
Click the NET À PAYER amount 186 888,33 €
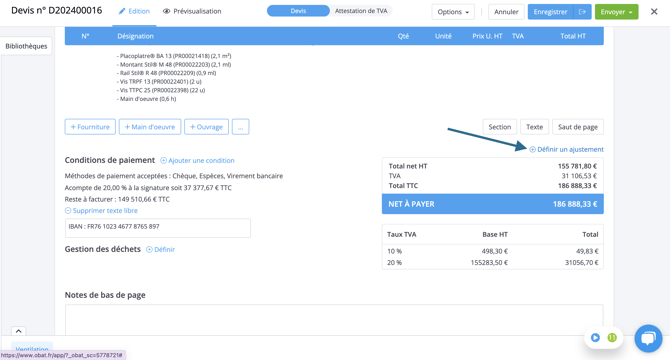(x=575, y=204)
